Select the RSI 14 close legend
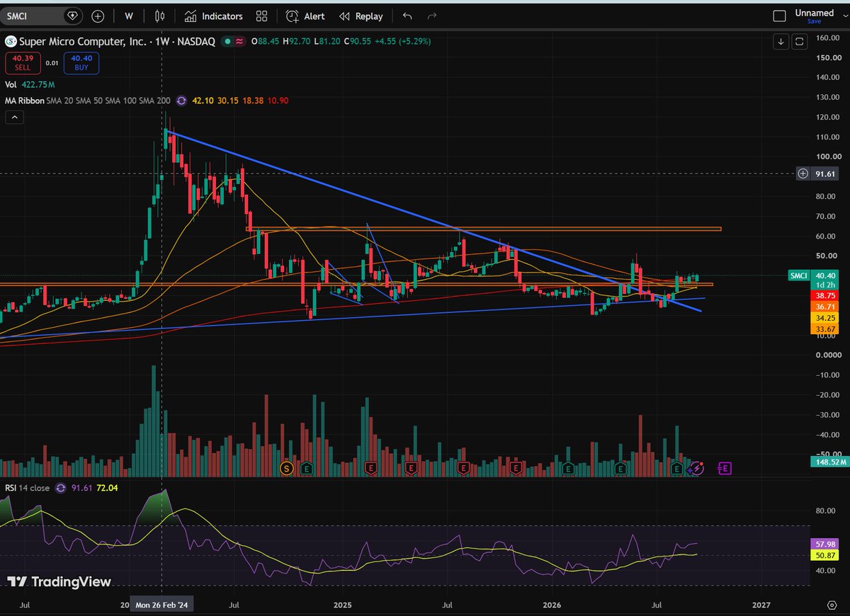This screenshot has width=850, height=616. 28,488
